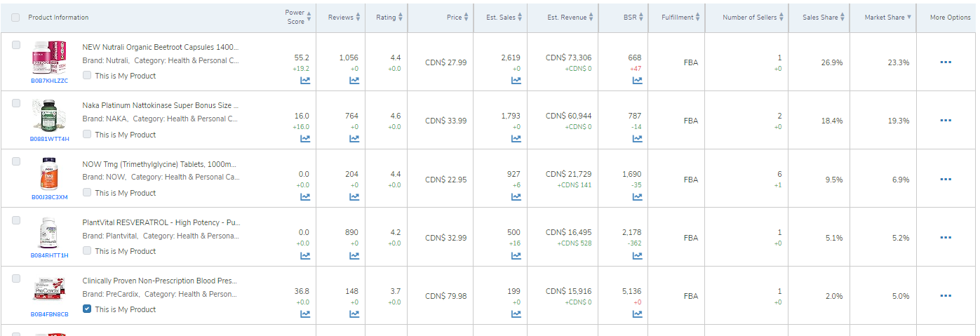Open Est. Sales chart for NOW Tmg

[x=516, y=197]
